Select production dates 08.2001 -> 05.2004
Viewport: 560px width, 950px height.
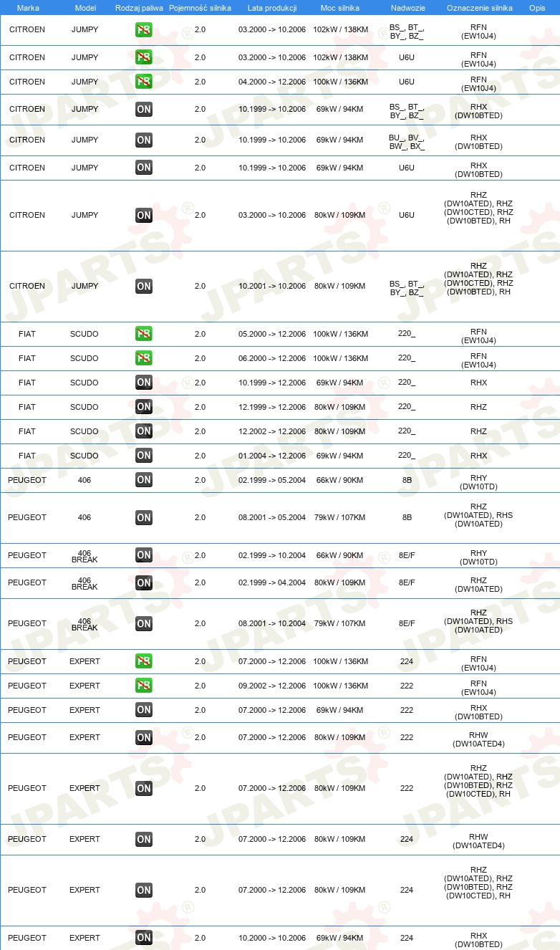[272, 517]
